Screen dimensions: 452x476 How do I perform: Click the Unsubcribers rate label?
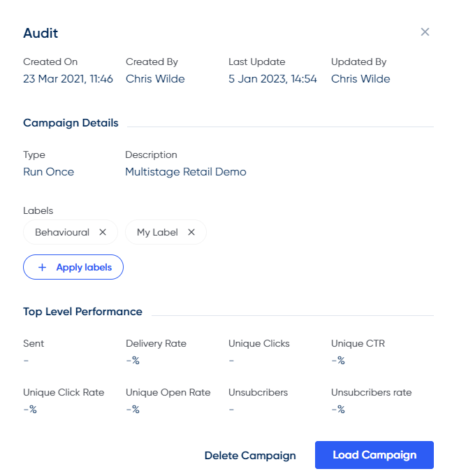(x=371, y=392)
